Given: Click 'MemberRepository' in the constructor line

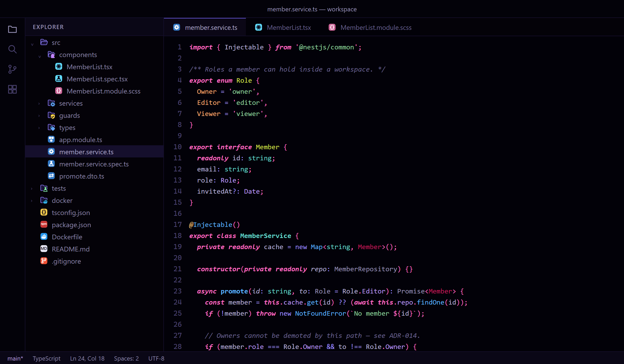Looking at the screenshot, I should pyautogui.click(x=366, y=269).
